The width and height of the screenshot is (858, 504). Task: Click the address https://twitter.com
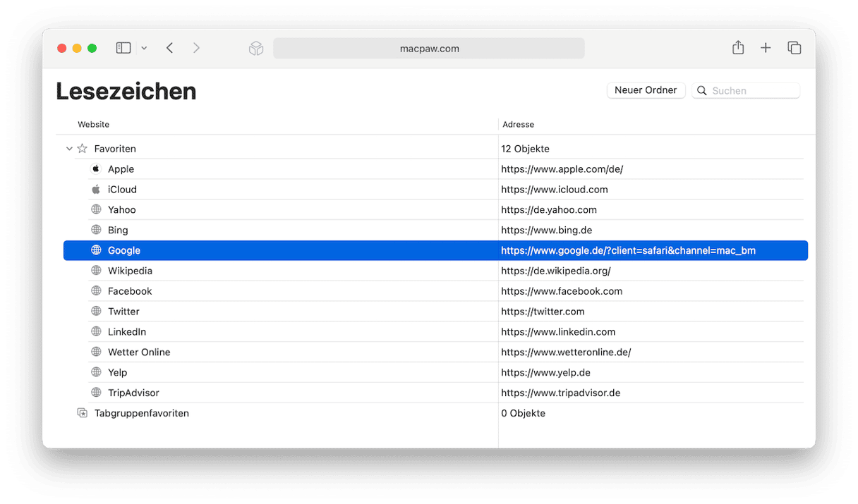543,312
